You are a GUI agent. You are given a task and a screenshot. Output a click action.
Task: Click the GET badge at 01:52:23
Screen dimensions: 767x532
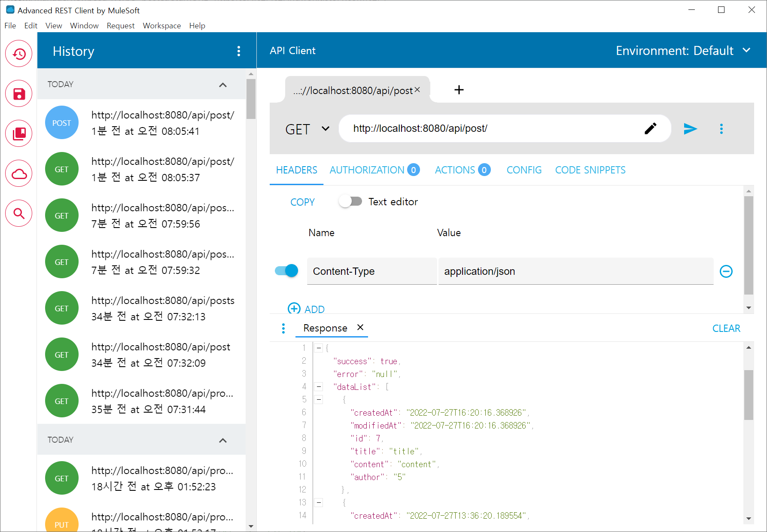(x=62, y=478)
